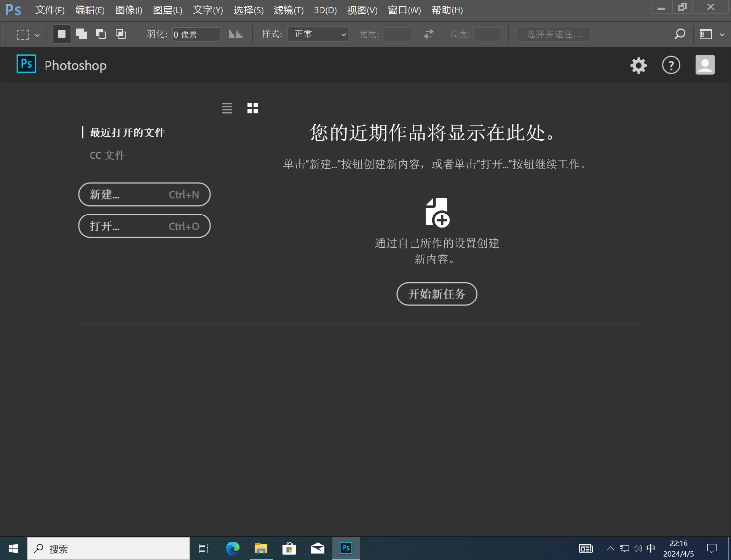The height and width of the screenshot is (560, 731).
Task: Open settings gear in start workspace
Action: tap(638, 65)
